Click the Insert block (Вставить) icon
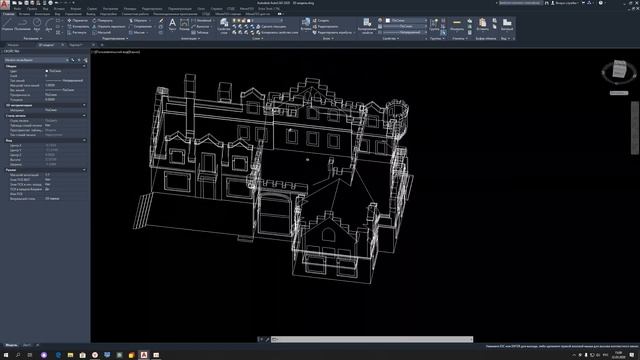This screenshot has height=360, width=640. tap(306, 24)
